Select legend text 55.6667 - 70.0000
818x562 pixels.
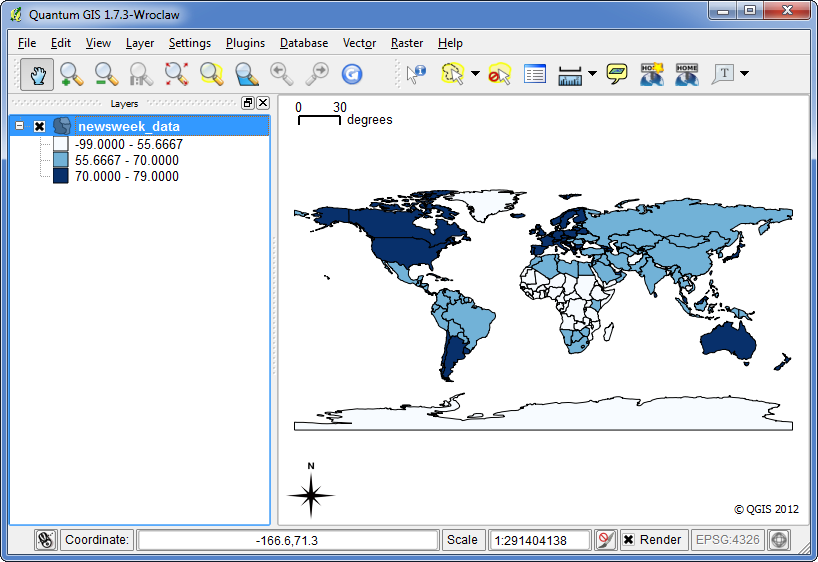127,160
